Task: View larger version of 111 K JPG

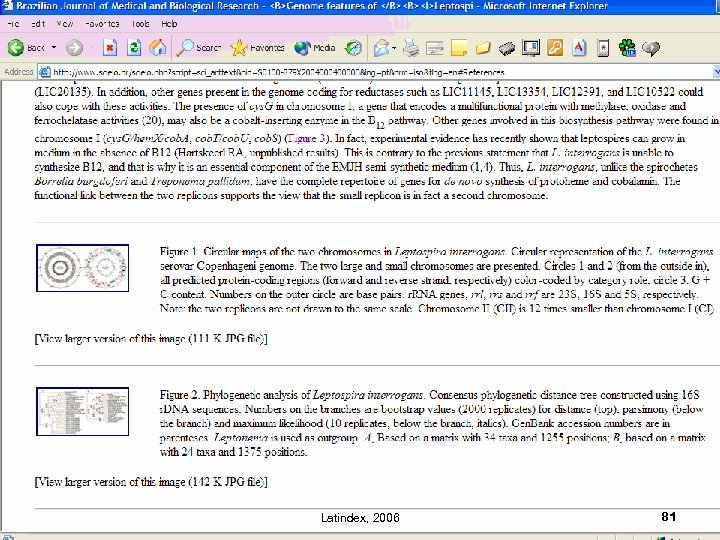Action: (151, 339)
